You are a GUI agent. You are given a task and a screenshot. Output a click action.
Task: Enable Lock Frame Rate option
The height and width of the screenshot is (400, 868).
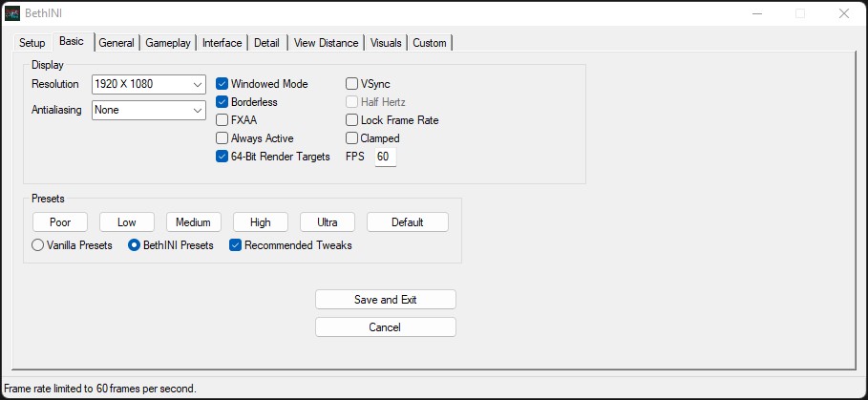(x=352, y=120)
